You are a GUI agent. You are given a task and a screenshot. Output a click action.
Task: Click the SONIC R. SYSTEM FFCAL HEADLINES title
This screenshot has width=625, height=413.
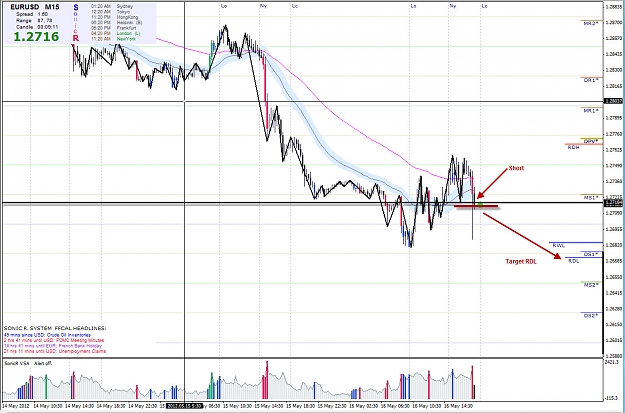[x=55, y=328]
